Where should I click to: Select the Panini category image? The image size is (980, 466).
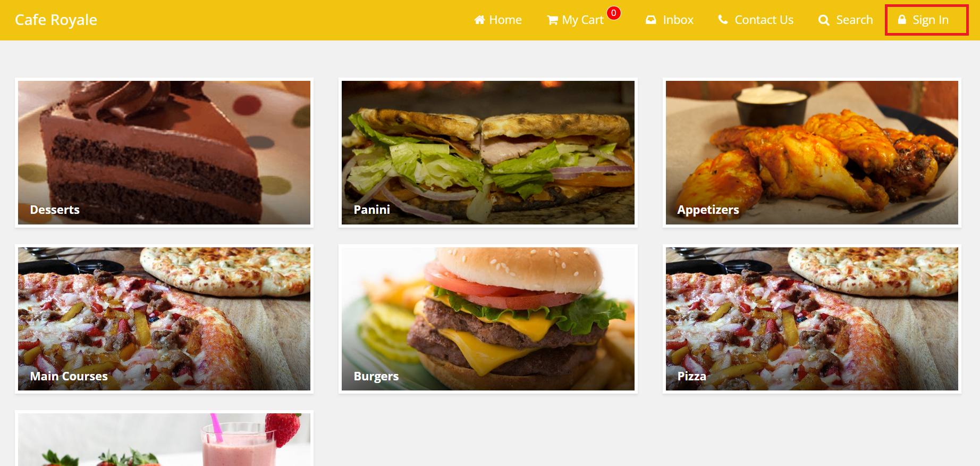pyautogui.click(x=488, y=153)
